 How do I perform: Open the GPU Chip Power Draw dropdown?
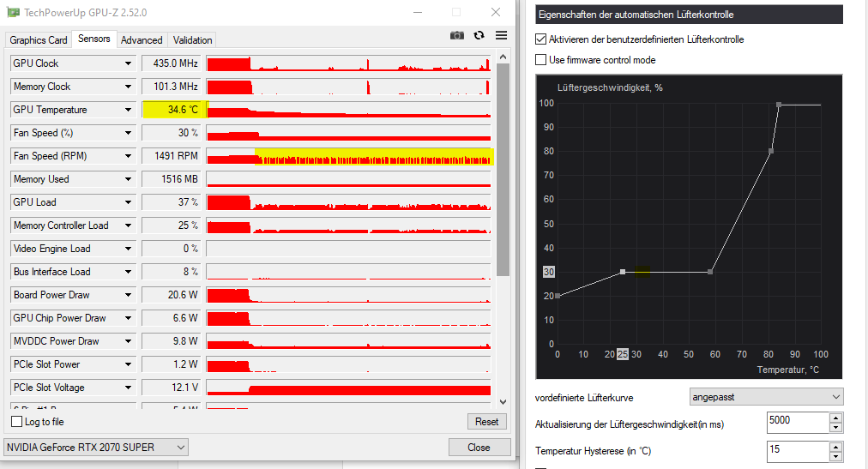point(128,319)
